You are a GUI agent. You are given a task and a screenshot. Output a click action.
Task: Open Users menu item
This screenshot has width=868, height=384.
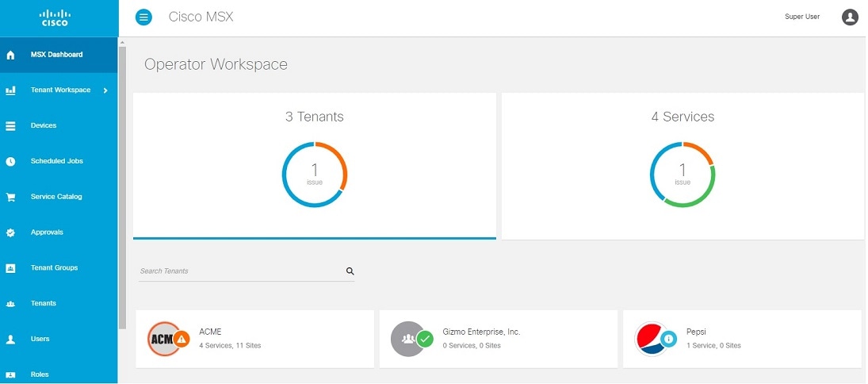tap(59, 339)
